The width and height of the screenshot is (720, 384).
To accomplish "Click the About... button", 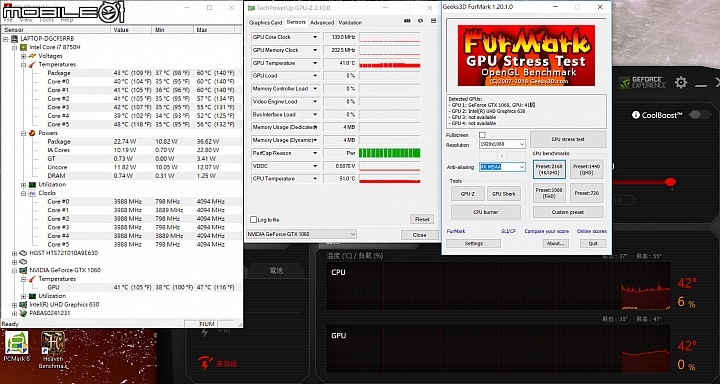I will tap(556, 243).
